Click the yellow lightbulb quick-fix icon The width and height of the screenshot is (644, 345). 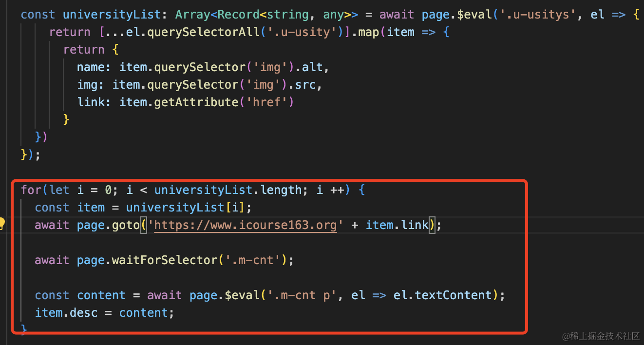(2, 224)
